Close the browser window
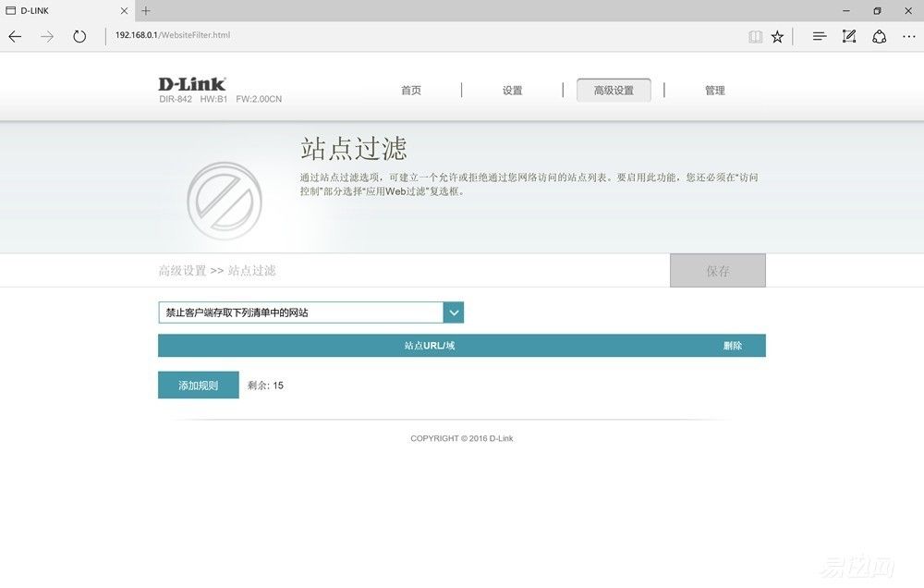924x588 pixels. pos(908,10)
